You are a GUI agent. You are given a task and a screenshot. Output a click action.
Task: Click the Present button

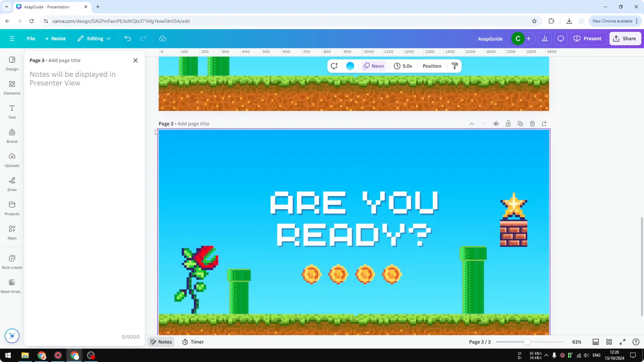588,38
